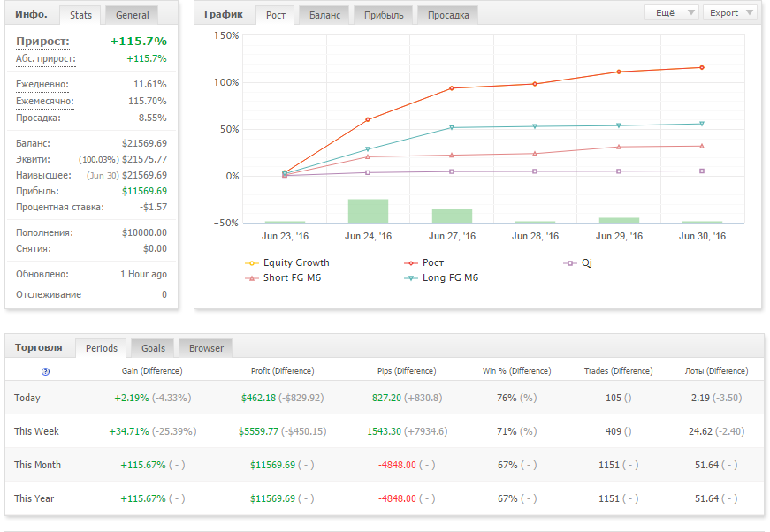
Task: Toggle the Long FG M6 legend series
Action: click(441, 277)
